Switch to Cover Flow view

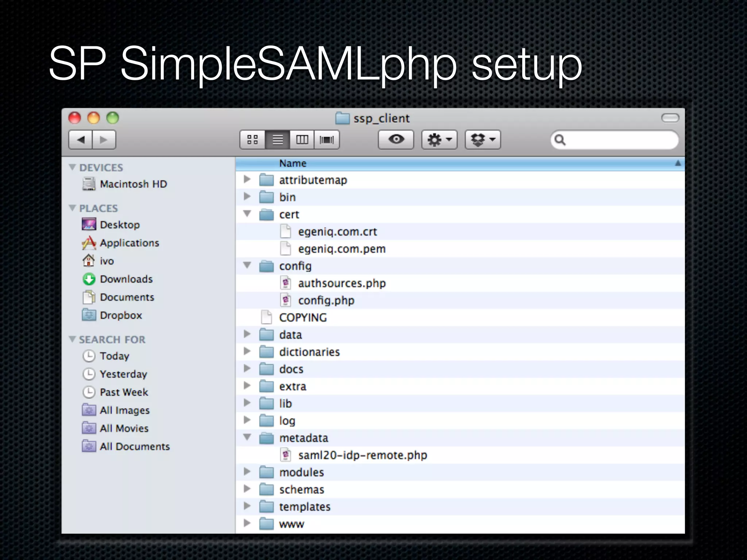coord(326,140)
